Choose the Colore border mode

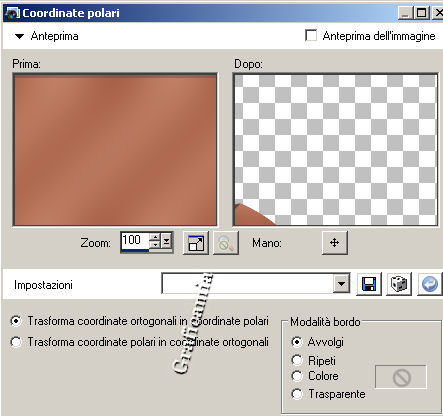(297, 376)
